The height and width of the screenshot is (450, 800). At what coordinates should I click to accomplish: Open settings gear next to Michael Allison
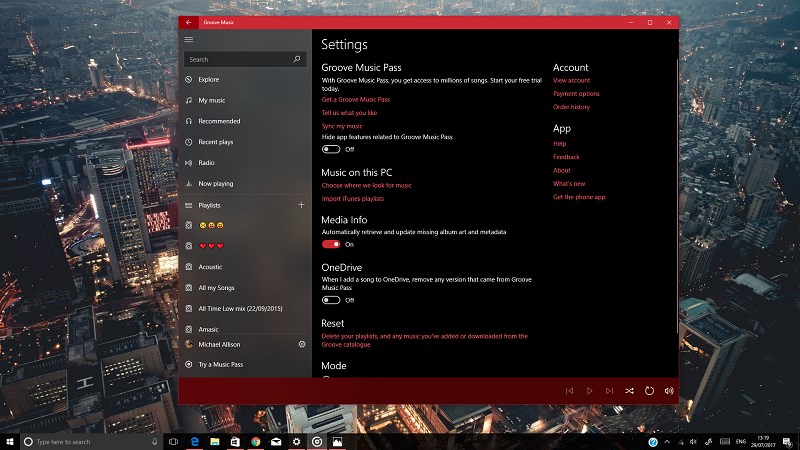301,344
